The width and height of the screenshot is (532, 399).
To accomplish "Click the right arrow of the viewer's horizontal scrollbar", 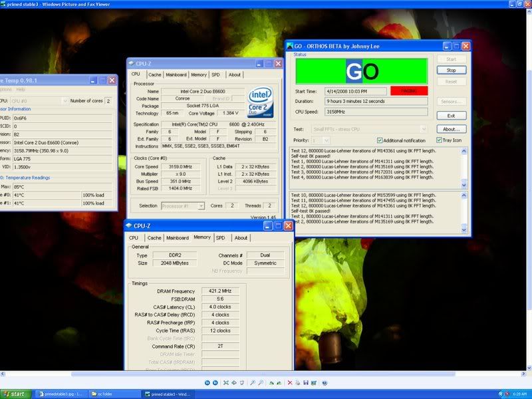I will (523, 374).
